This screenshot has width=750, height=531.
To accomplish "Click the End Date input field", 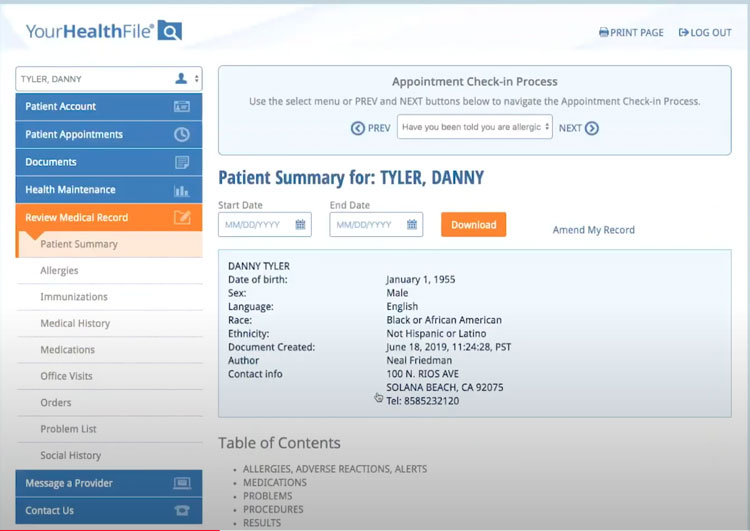I will tap(368, 225).
